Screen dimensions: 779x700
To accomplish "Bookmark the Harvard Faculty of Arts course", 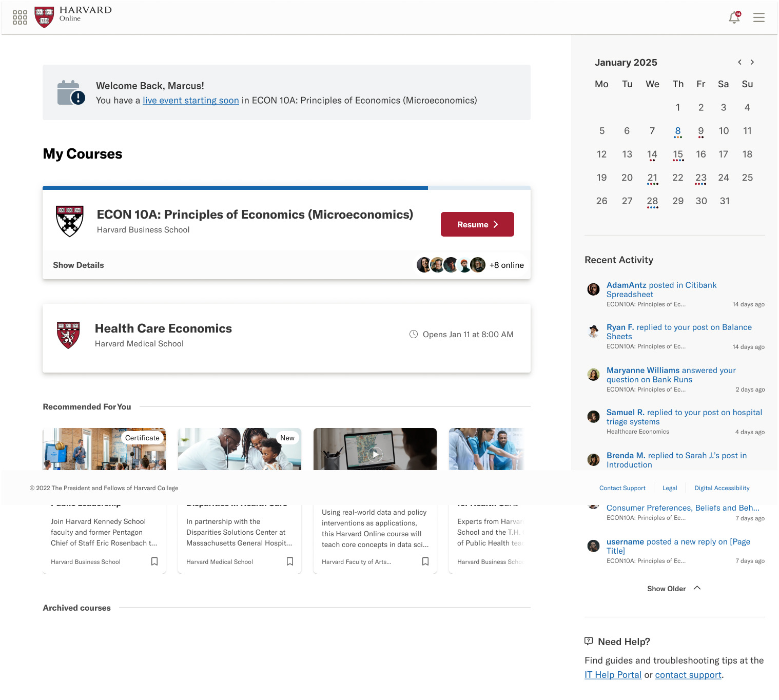I will [425, 561].
